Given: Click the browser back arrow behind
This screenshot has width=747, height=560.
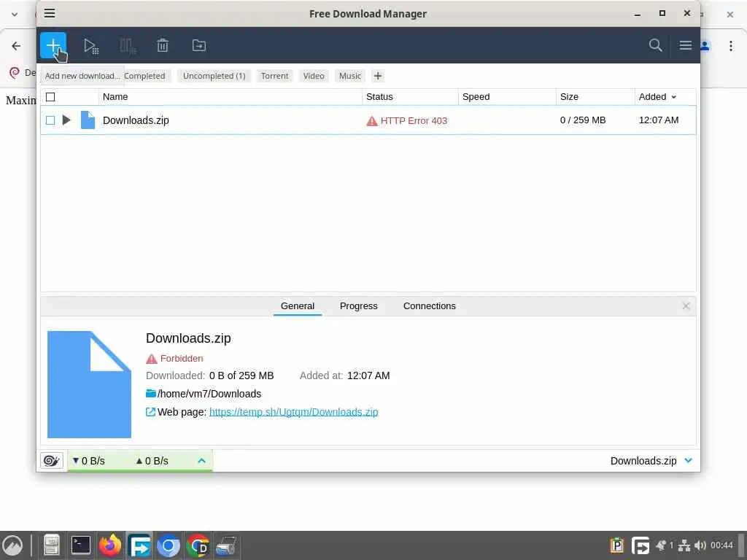Looking at the screenshot, I should click(x=16, y=46).
